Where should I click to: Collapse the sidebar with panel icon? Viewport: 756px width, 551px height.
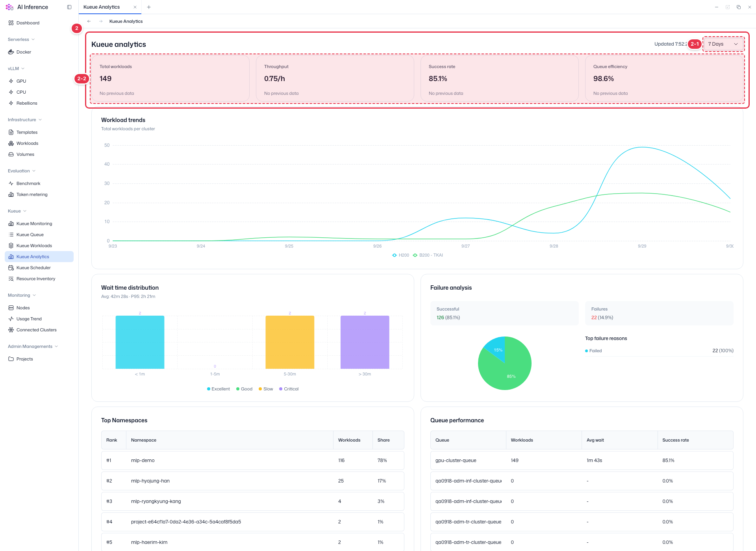point(69,7)
